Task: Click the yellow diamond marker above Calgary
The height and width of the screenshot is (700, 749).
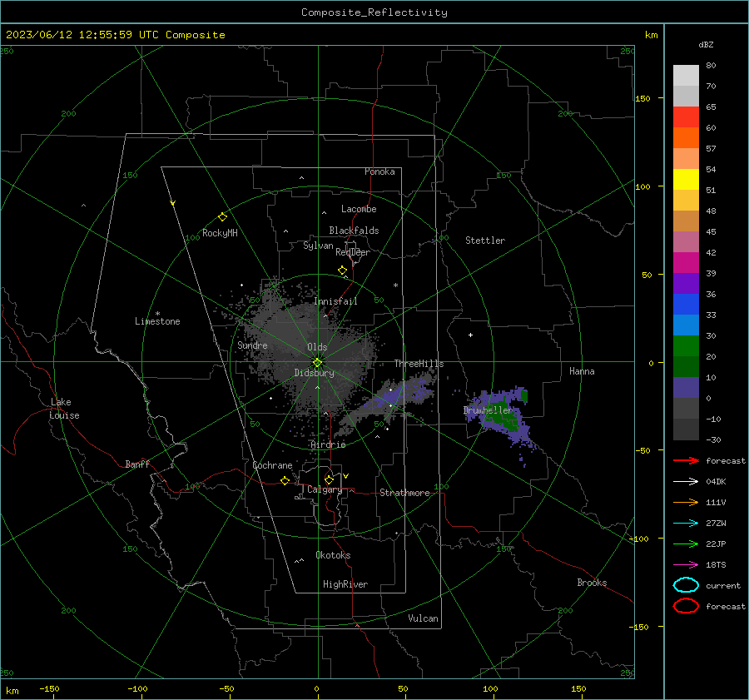Action: 329,479
